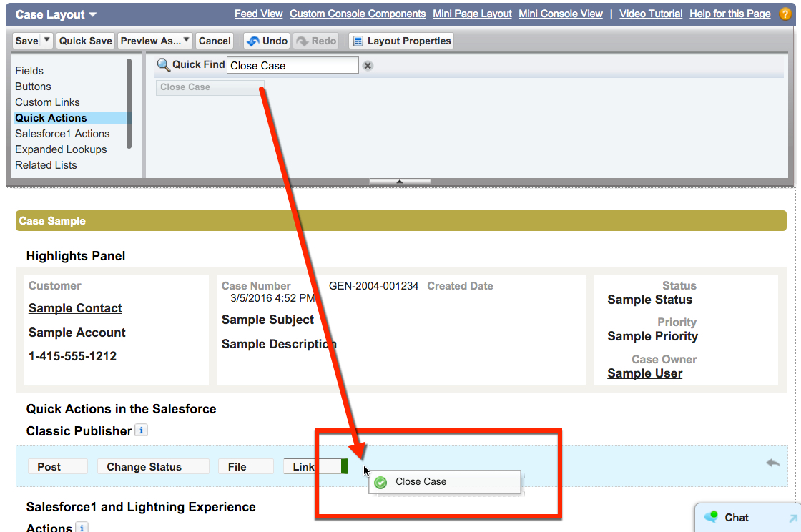Viewport: 801px width, 532px height.
Task: Click in the Quick Find input field
Action: pos(293,65)
